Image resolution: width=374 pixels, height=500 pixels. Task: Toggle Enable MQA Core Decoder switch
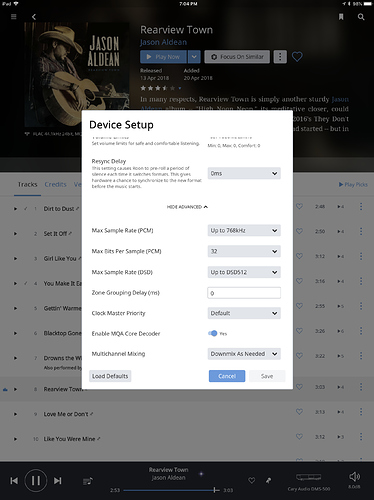[x=212, y=333]
